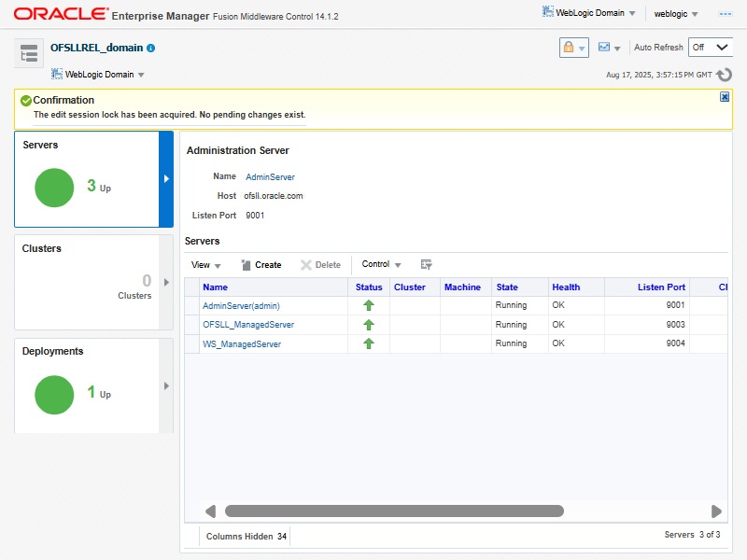Open the ellipsis menu at top right
This screenshot has width=747, height=560.
pos(725,14)
